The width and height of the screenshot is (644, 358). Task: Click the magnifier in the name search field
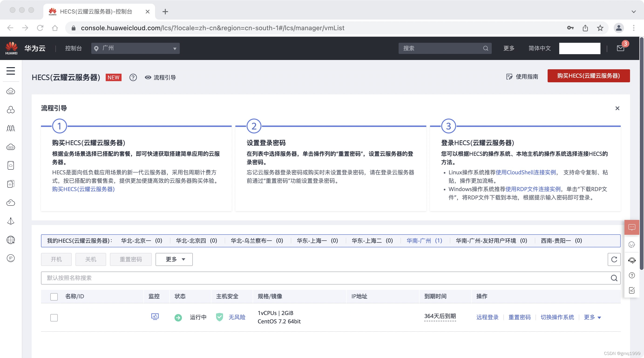pyautogui.click(x=614, y=278)
